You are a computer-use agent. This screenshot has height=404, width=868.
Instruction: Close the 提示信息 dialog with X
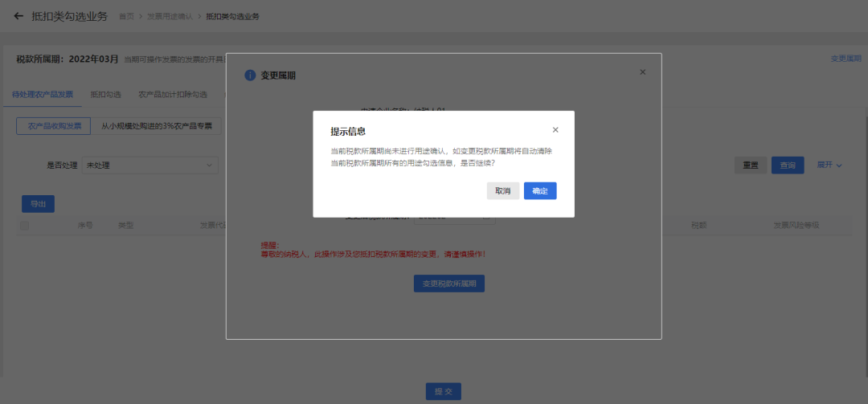point(555,130)
